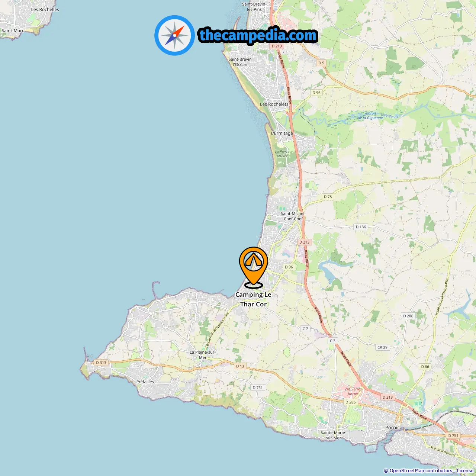Select the Pornic town label
476x476 pixels.
point(392,428)
